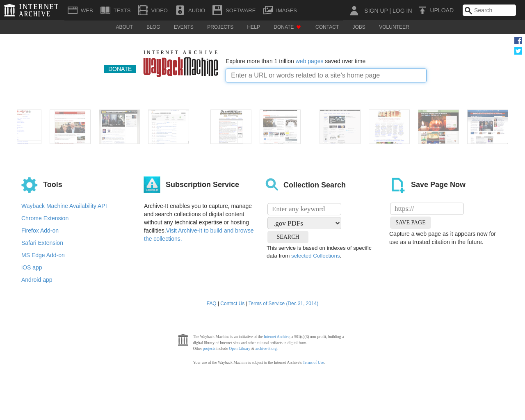Click the Save Page Now https:// field
Viewport: 525px width, 420px height.
tap(427, 209)
